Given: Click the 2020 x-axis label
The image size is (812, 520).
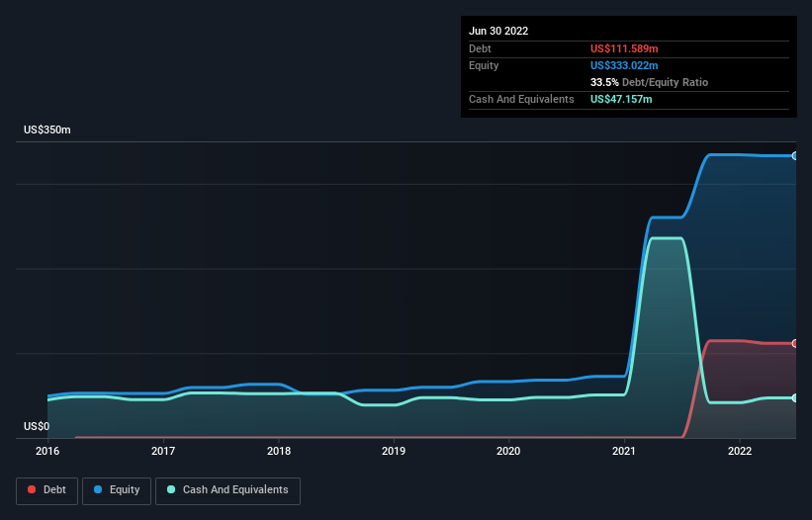Looking at the screenshot, I should point(508,451).
